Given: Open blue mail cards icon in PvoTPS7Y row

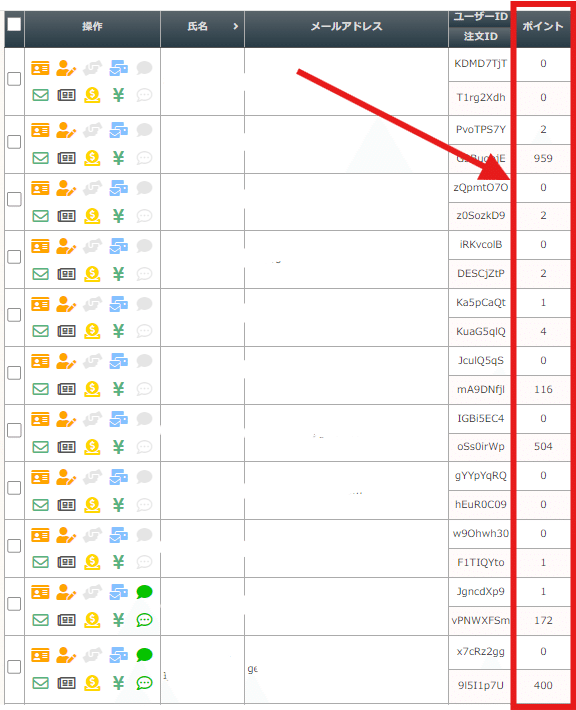Looking at the screenshot, I should tap(119, 130).
